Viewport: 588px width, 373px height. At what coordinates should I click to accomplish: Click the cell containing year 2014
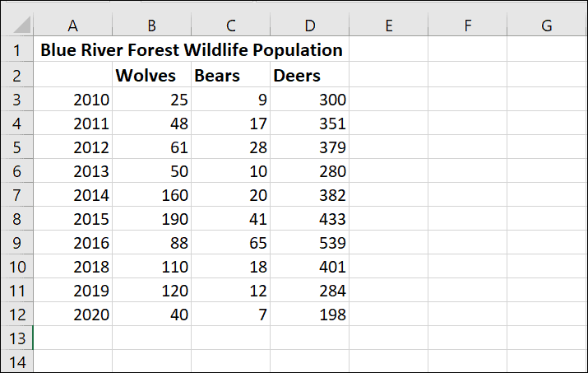click(x=72, y=195)
